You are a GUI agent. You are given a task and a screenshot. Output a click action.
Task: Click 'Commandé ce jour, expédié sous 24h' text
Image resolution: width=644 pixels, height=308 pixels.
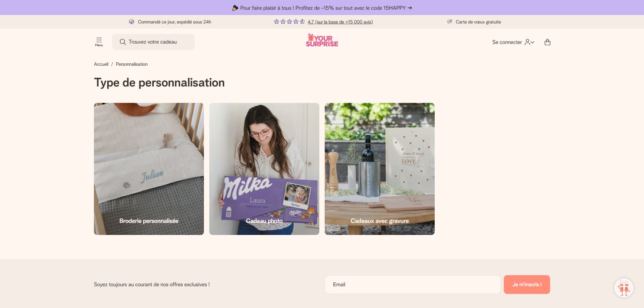coord(174,22)
